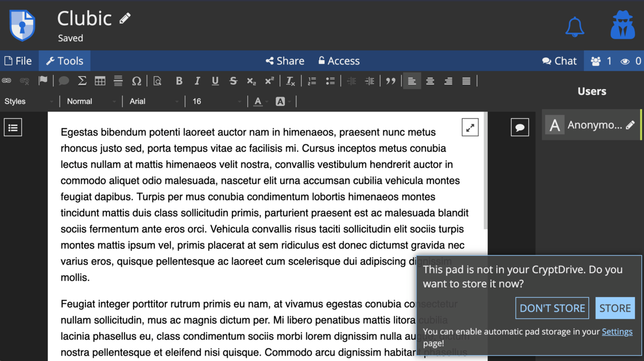The image size is (644, 361).
Task: Open the Share dialog
Action: point(285,61)
